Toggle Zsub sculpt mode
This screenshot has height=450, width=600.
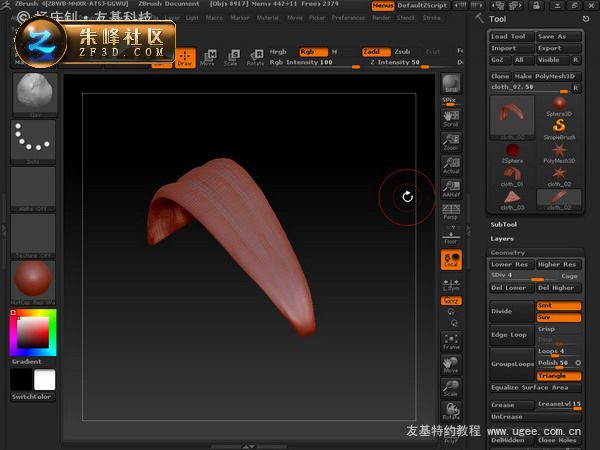(x=403, y=52)
